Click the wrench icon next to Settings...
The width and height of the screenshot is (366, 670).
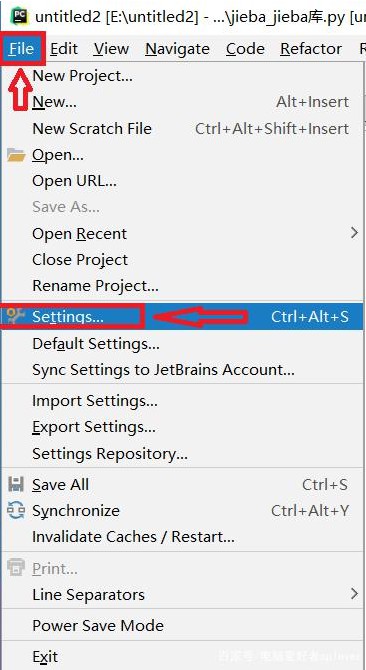coord(16,316)
